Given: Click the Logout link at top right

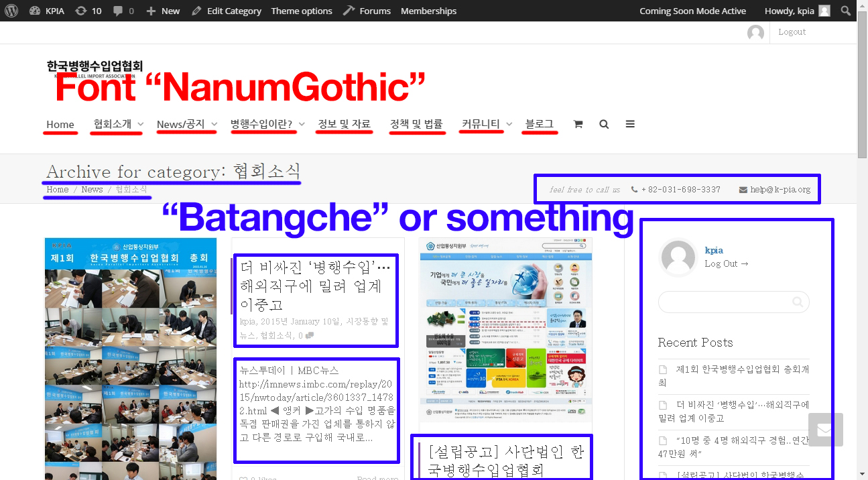Looking at the screenshot, I should click(792, 32).
